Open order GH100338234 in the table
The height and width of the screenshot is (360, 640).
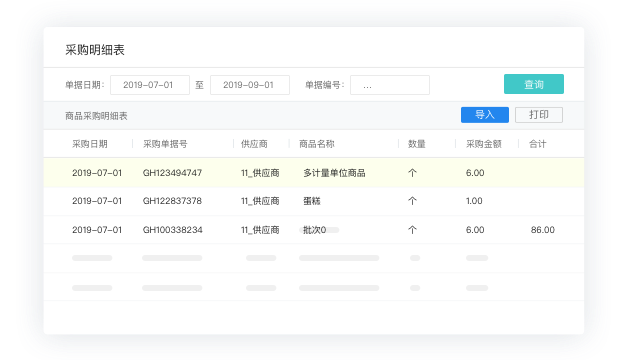[173, 230]
